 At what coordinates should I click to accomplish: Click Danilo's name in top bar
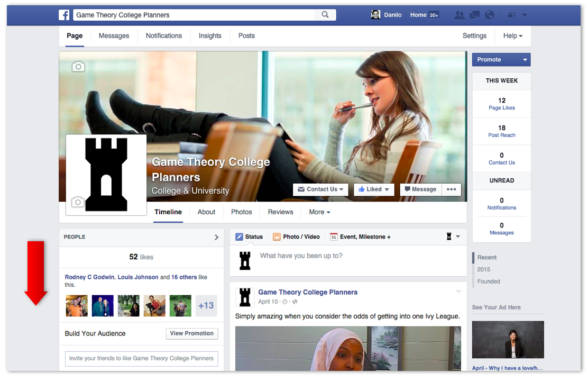(393, 15)
